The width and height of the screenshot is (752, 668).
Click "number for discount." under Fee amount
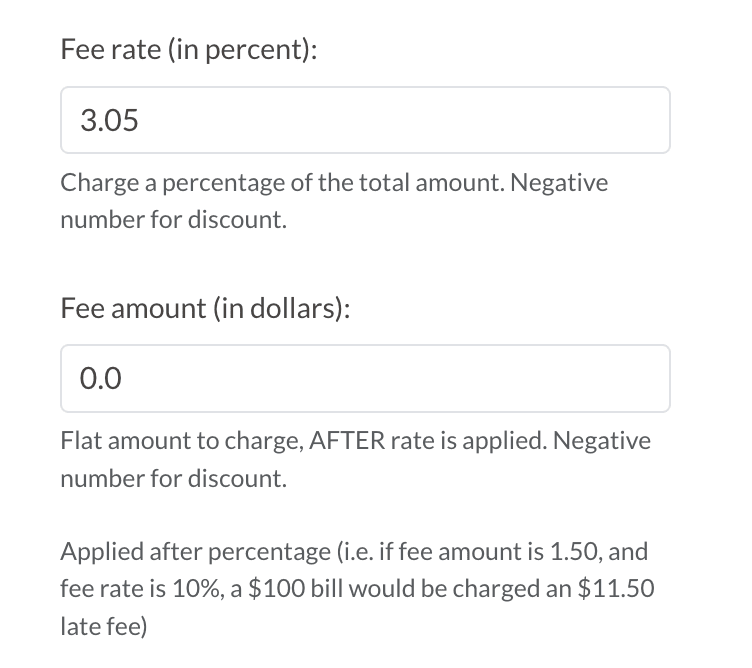point(173,478)
